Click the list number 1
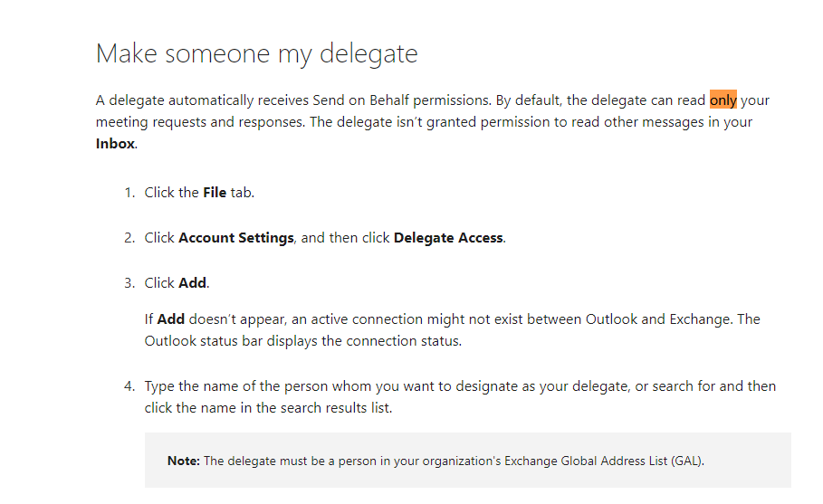 coord(129,193)
